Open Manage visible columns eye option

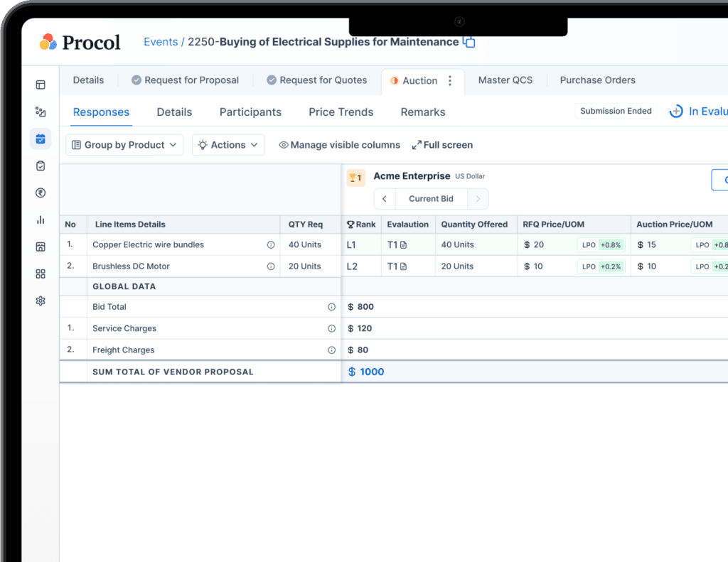coord(339,145)
